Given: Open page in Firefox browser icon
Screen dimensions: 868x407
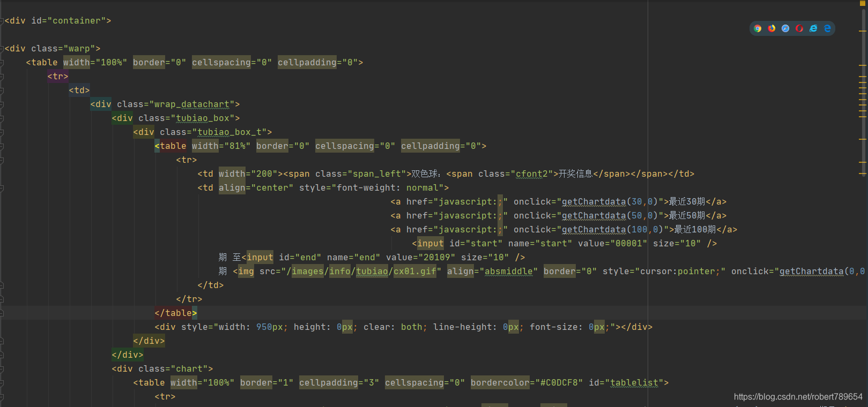Looking at the screenshot, I should pos(771,28).
